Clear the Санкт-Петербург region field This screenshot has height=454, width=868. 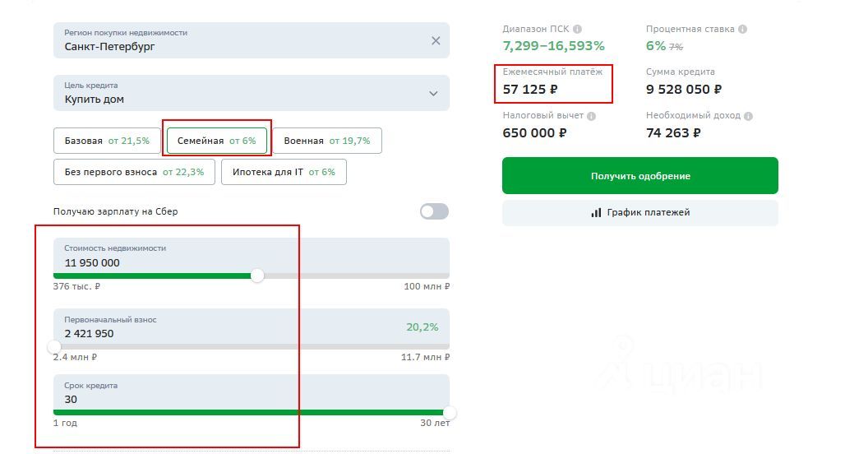(436, 40)
